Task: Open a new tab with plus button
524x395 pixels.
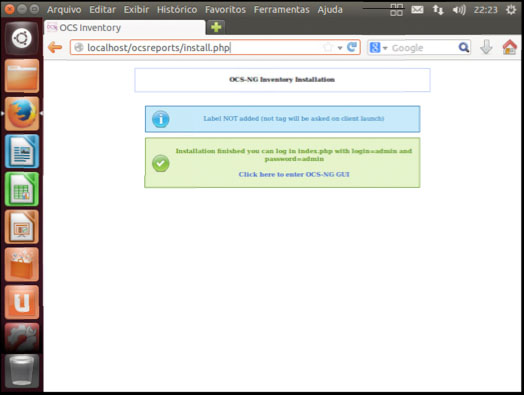Action: click(x=216, y=27)
